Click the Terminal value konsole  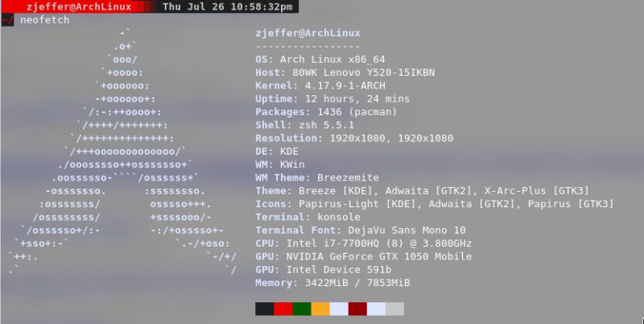point(339,217)
